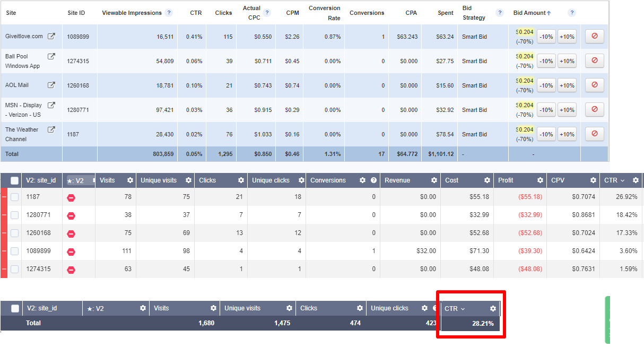Open gear settings on CPV column
This screenshot has height=347, width=644.
593,180
